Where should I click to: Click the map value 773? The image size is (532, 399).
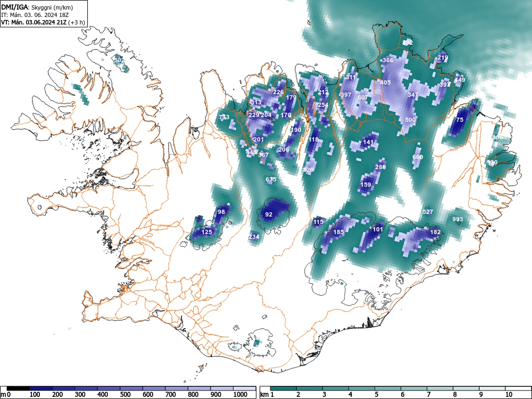224,118
